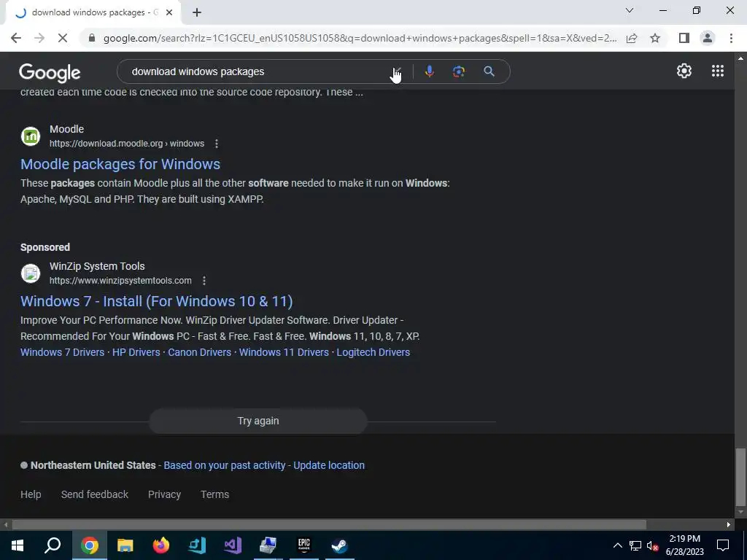This screenshot has width=747, height=560.
Task: Click the muted volume tray icon
Action: coord(652,545)
